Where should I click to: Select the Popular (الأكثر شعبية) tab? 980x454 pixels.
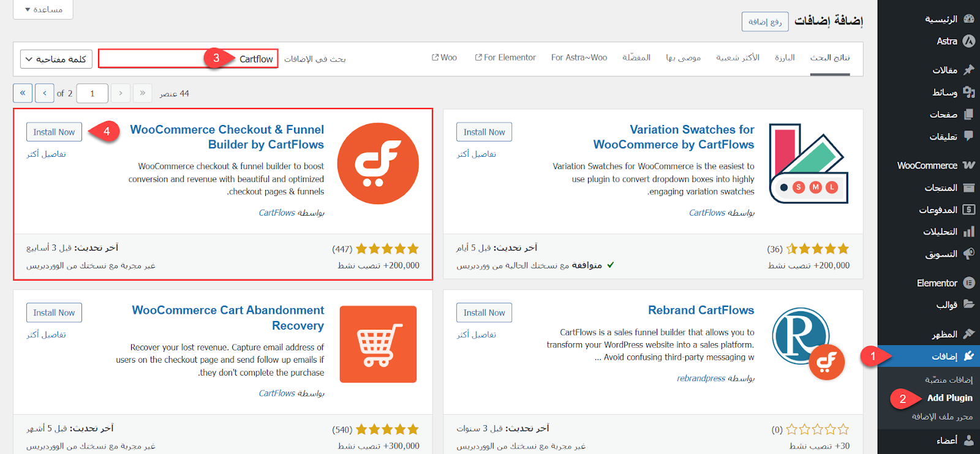(737, 58)
